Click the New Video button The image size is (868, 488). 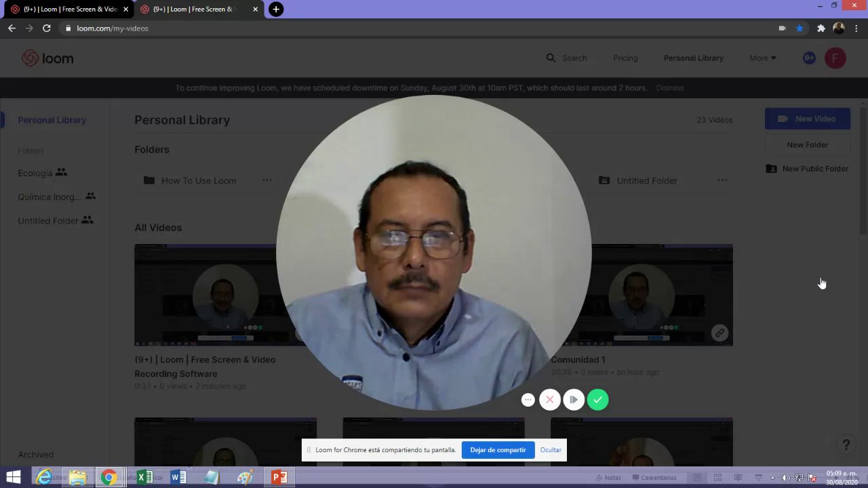808,119
